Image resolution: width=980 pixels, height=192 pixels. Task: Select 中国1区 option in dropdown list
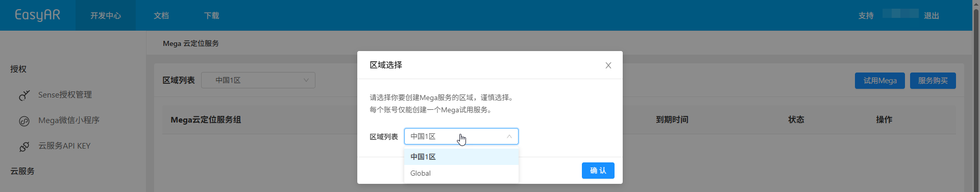pos(461,157)
